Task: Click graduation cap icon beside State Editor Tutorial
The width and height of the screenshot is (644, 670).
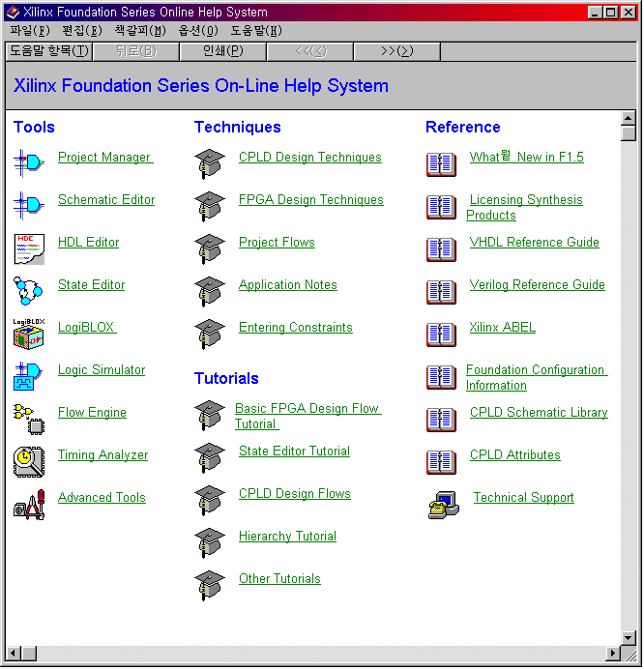Action: pos(210,458)
